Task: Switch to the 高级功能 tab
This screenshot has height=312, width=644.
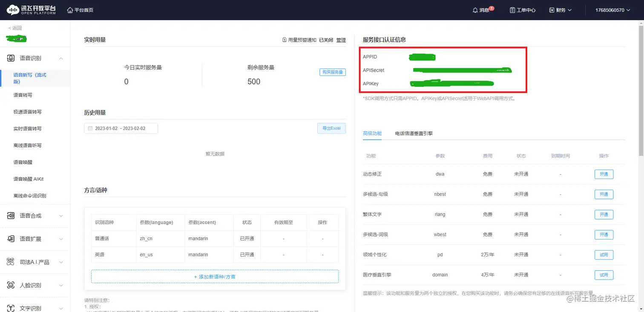Action: coord(372,133)
